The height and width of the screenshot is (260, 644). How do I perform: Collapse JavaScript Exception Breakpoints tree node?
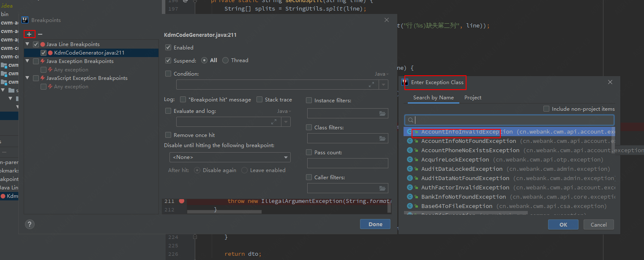[28, 78]
